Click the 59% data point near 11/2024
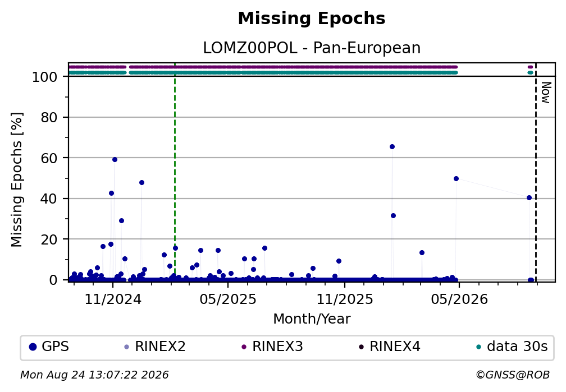Image resolution: width=566 pixels, height=392 pixels. tap(115, 160)
